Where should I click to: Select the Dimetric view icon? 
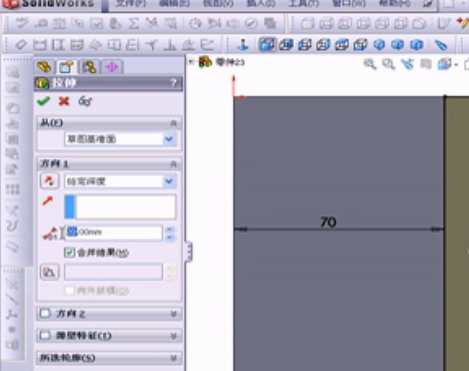point(417,44)
